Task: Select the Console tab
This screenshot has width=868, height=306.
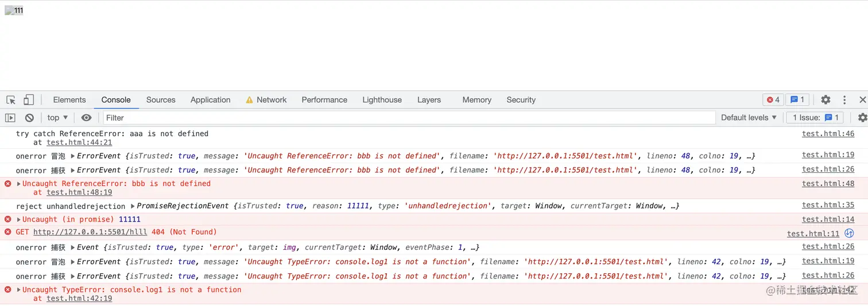Action: [x=116, y=100]
